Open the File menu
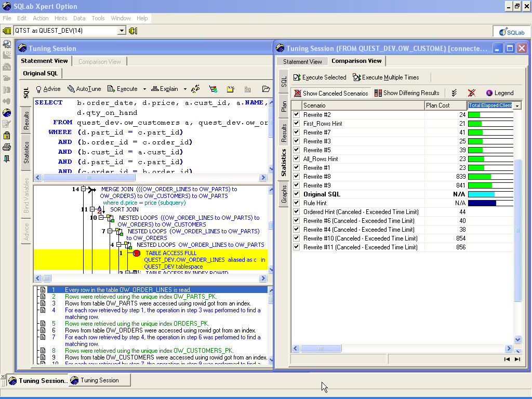The height and width of the screenshot is (399, 532). pos(7,18)
